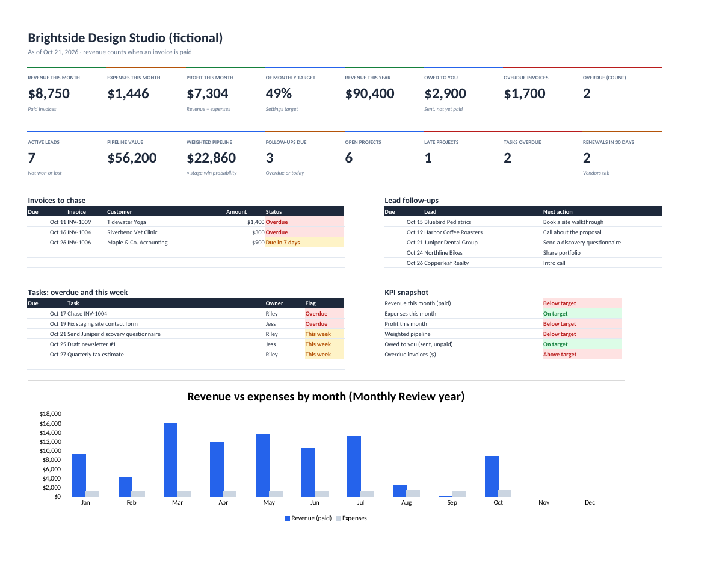Viewport: 728px width, 563px height.
Task: Select the Overdue flag for Fix staging task
Action: [x=324, y=324]
